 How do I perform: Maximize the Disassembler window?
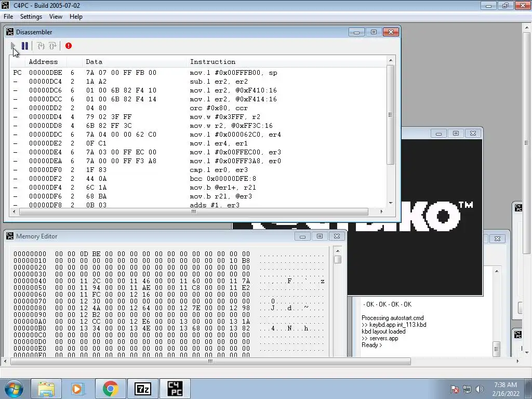374,32
